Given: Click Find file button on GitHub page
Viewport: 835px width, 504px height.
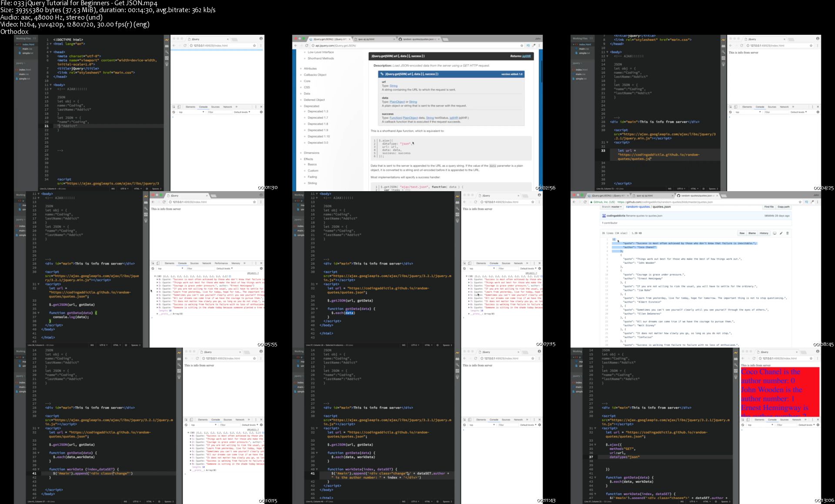Looking at the screenshot, I should point(769,207).
